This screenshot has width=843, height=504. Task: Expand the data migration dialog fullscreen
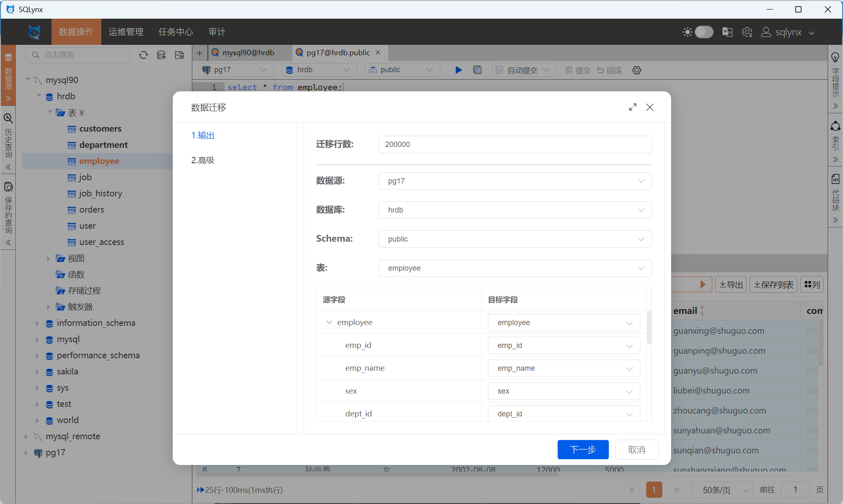(x=632, y=107)
